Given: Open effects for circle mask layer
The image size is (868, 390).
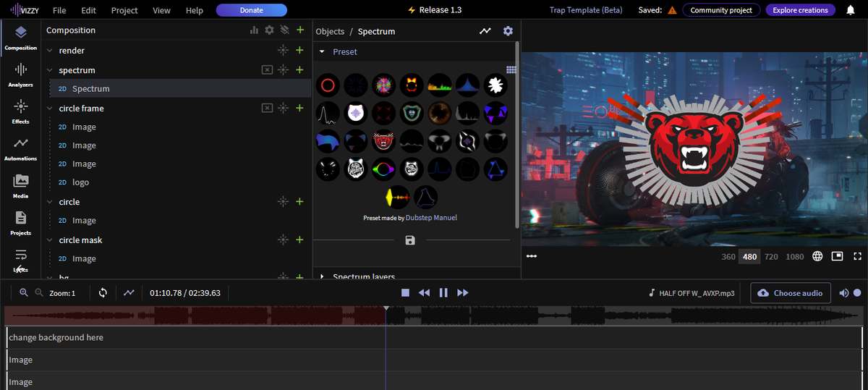Looking at the screenshot, I should pyautogui.click(x=284, y=240).
